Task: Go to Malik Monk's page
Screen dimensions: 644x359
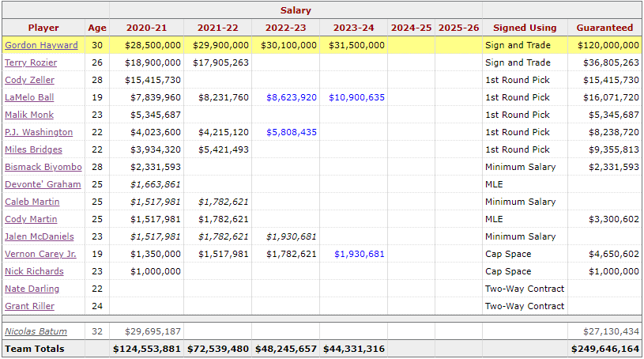Action: coord(28,115)
